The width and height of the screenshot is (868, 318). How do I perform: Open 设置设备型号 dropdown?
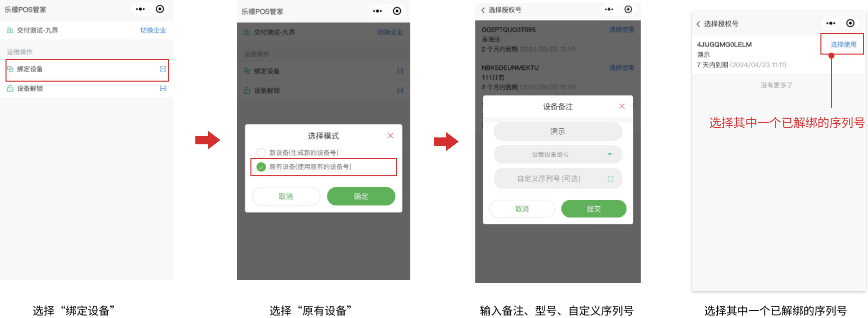coord(558,154)
